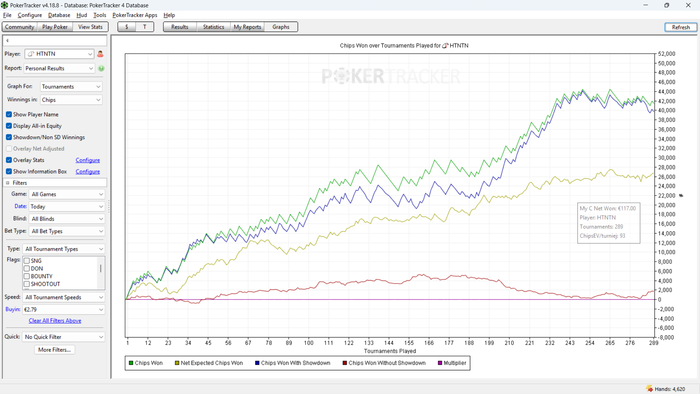The width and height of the screenshot is (700, 394).
Task: Click the Multiplier magenta legend swatch
Action: (440, 363)
